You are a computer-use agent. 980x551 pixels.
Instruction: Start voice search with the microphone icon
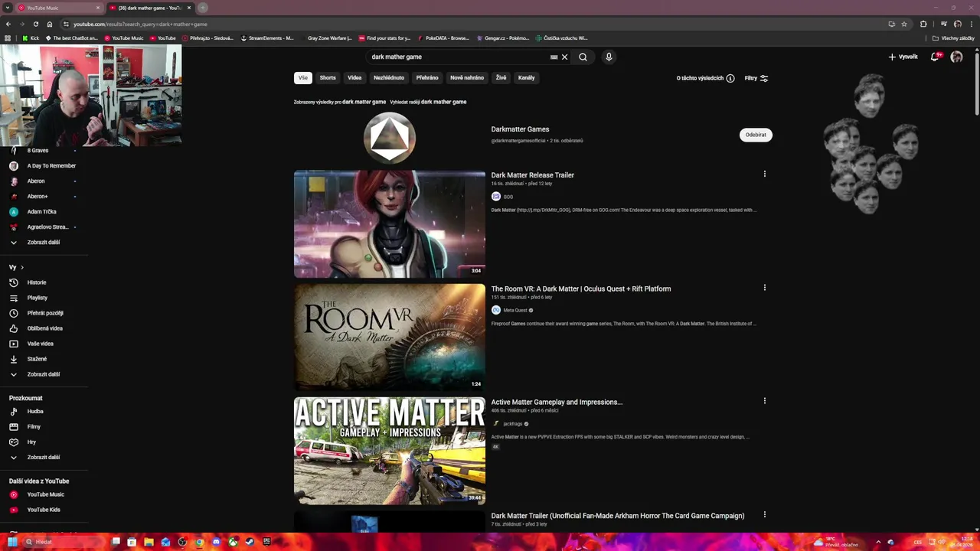[609, 57]
